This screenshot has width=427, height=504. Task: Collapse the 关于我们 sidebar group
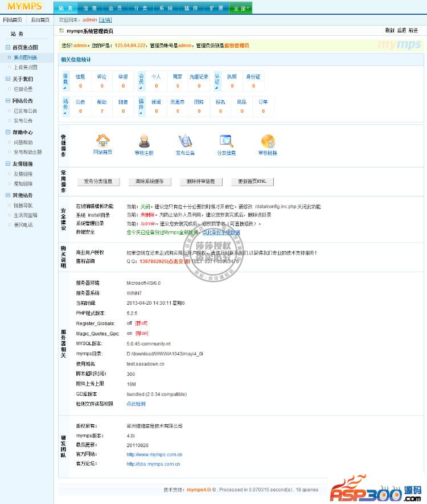[x=8, y=79]
